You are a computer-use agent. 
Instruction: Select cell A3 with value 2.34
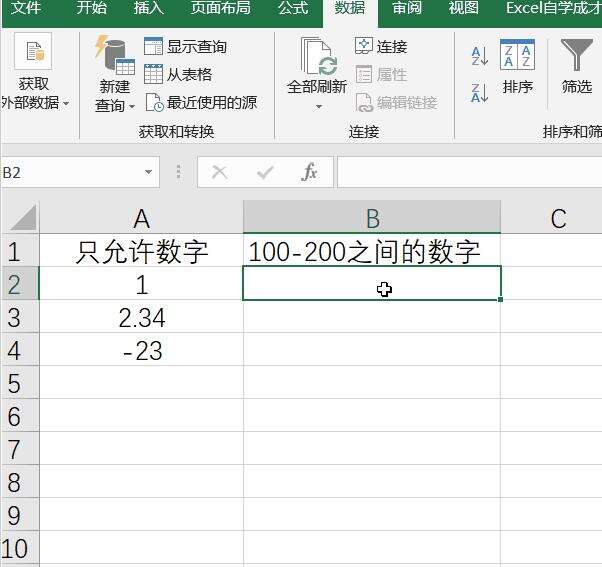click(141, 317)
